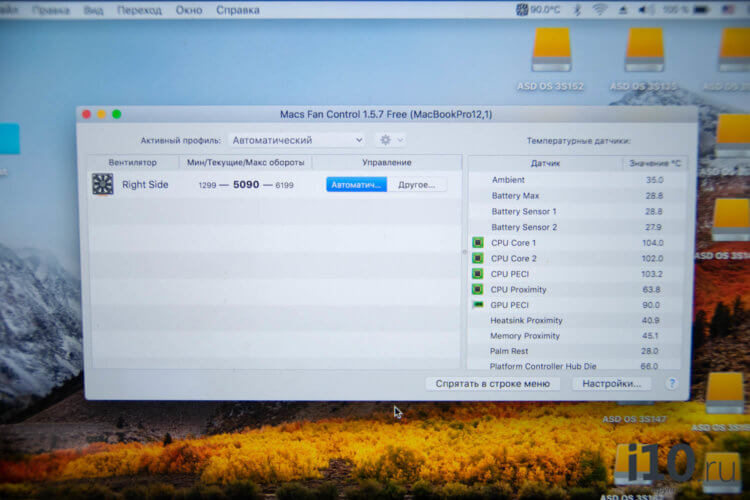Click the Вентилятор column header
Viewport: 750px width, 500px height.
pyautogui.click(x=132, y=162)
